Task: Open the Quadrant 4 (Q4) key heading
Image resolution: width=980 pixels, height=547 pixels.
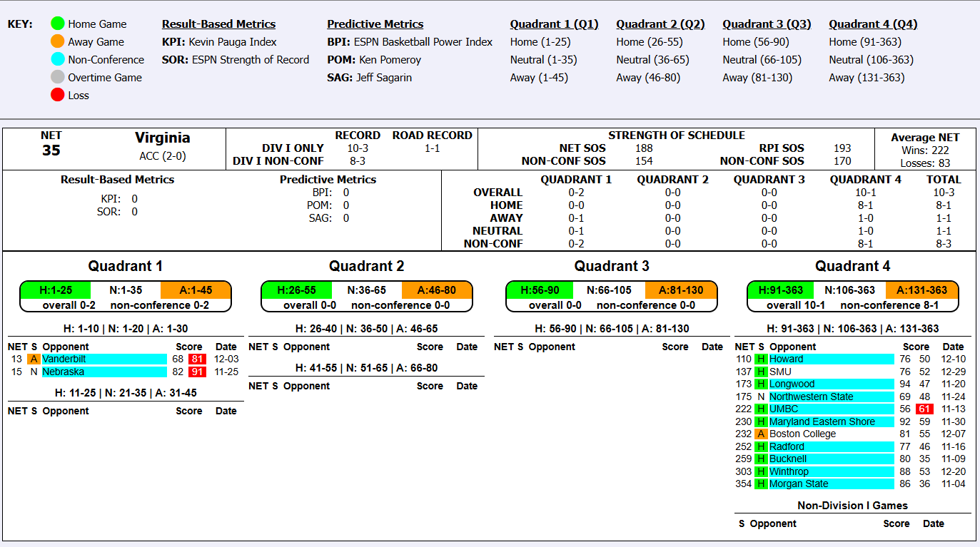Action: pyautogui.click(x=873, y=24)
